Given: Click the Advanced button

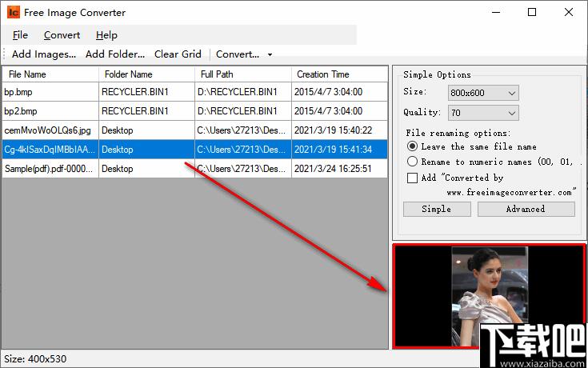Looking at the screenshot, I should coord(526,209).
